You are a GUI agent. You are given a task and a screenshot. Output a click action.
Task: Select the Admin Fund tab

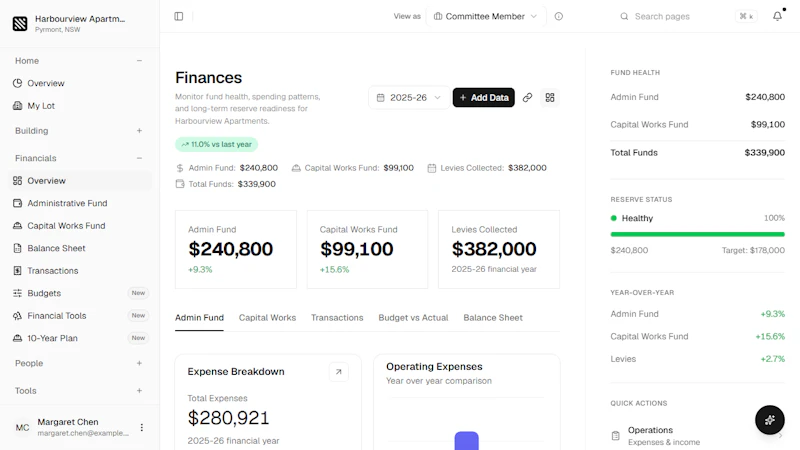click(199, 317)
